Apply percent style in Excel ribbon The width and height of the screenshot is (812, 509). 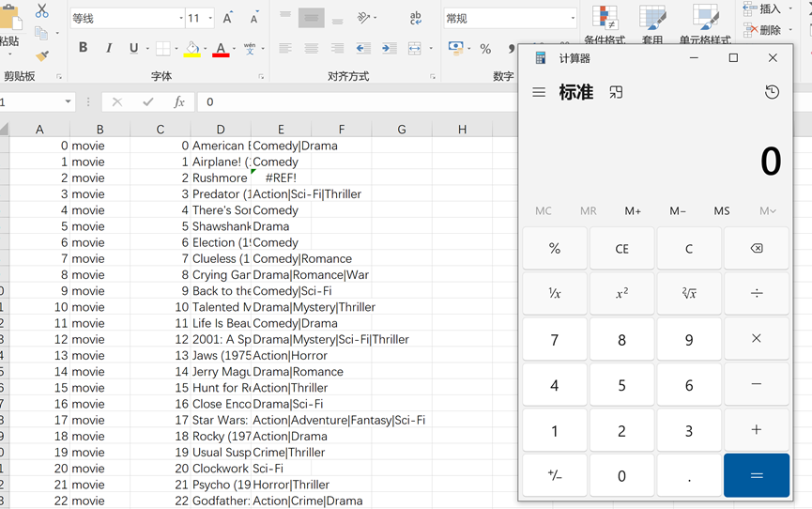pyautogui.click(x=485, y=49)
